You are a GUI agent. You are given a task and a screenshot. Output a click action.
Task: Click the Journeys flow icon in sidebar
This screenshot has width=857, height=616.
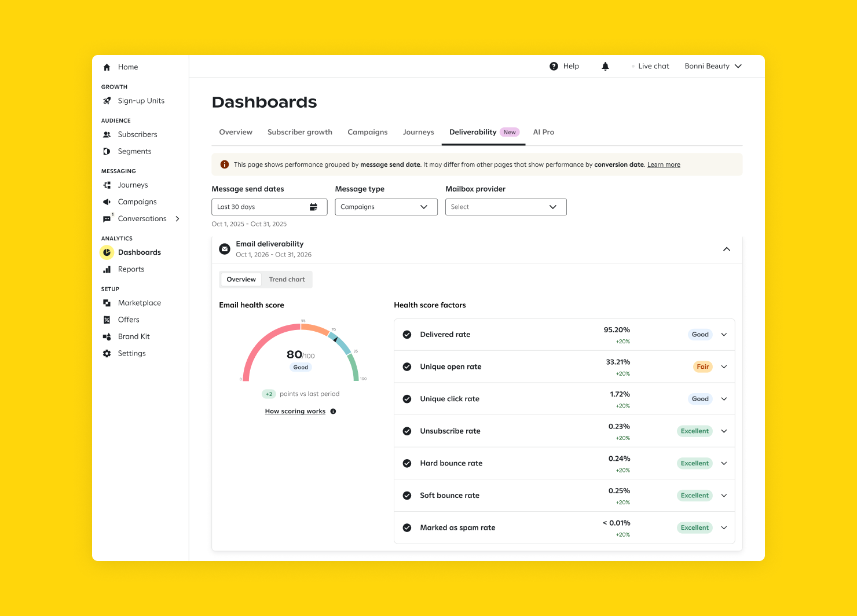pyautogui.click(x=107, y=185)
